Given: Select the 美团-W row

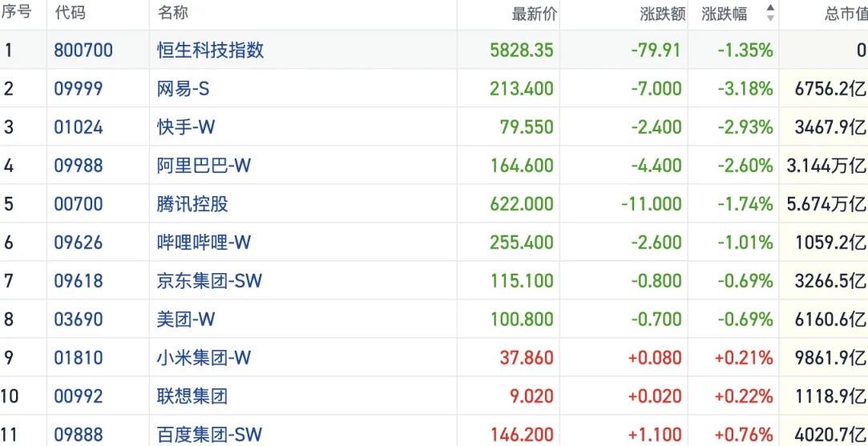Looking at the screenshot, I should click(186, 319).
